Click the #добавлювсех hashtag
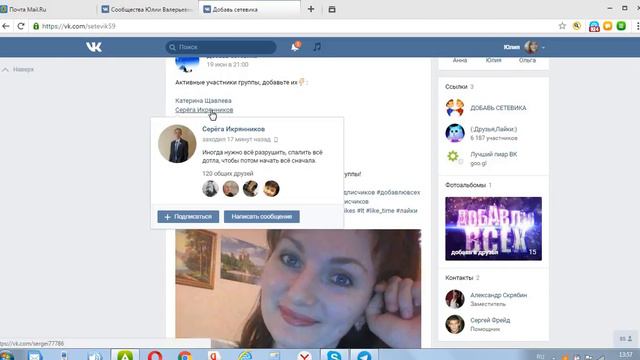 [398, 192]
